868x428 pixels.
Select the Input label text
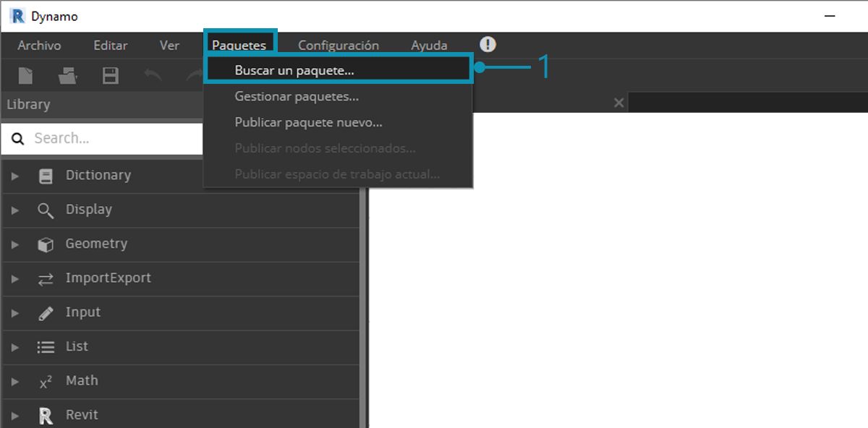[83, 312]
